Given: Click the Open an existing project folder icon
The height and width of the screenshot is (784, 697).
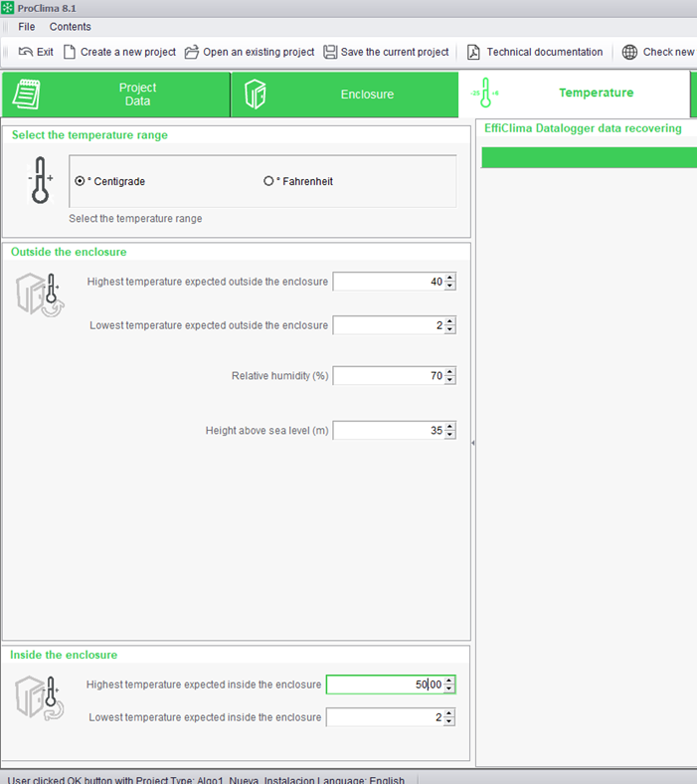Looking at the screenshot, I should point(193,52).
